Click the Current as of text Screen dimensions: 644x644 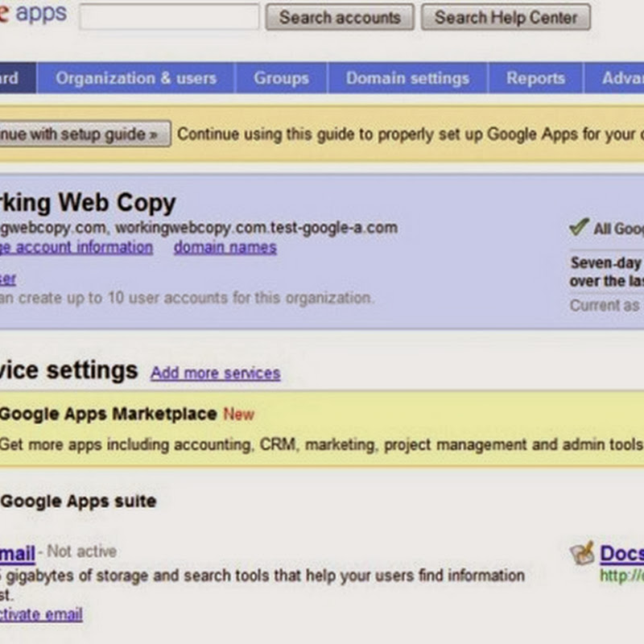(607, 306)
